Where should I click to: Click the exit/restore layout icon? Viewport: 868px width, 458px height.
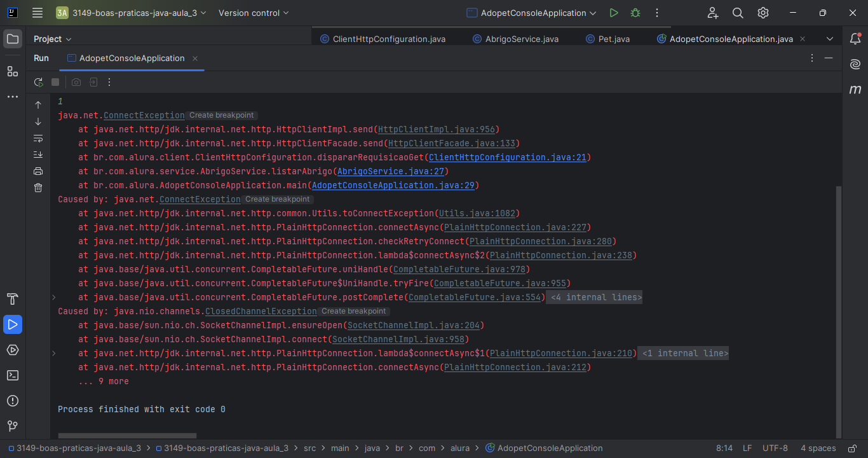coord(93,82)
